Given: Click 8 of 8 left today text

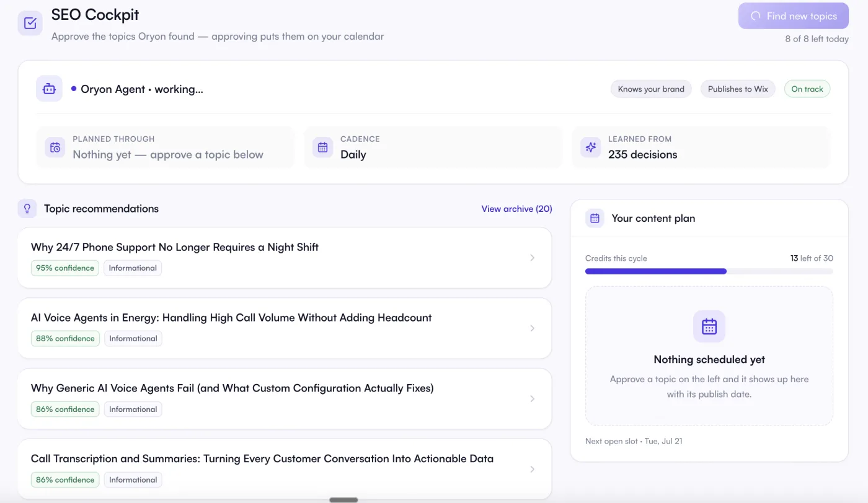Looking at the screenshot, I should pos(817,39).
